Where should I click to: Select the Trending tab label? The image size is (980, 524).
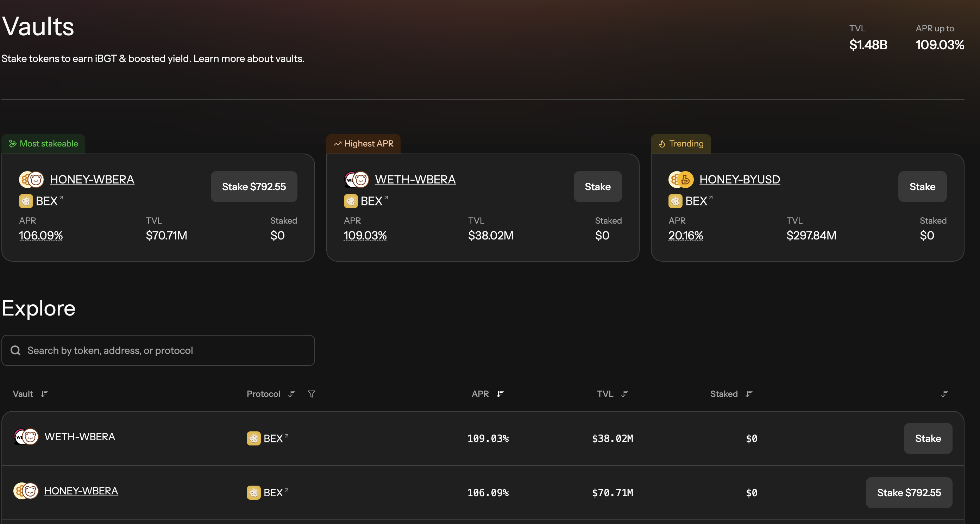(681, 143)
